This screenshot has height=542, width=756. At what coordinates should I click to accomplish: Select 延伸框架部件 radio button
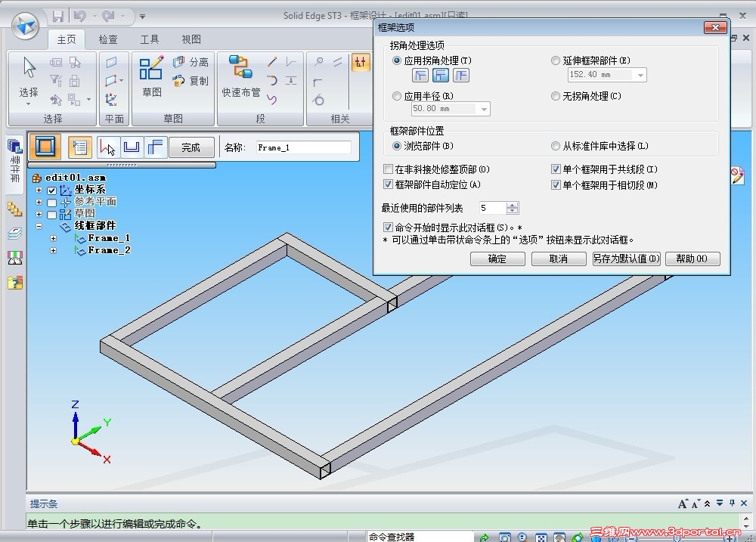pyautogui.click(x=556, y=60)
